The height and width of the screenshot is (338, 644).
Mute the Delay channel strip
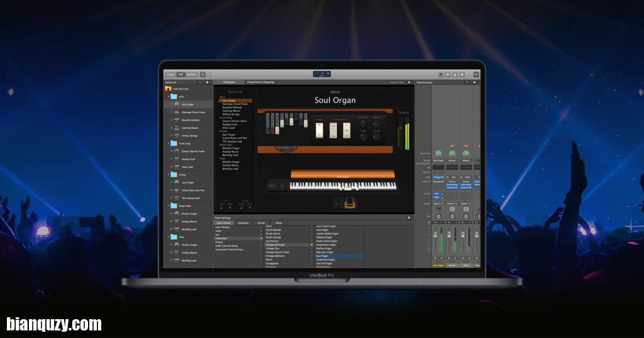[x=463, y=258]
